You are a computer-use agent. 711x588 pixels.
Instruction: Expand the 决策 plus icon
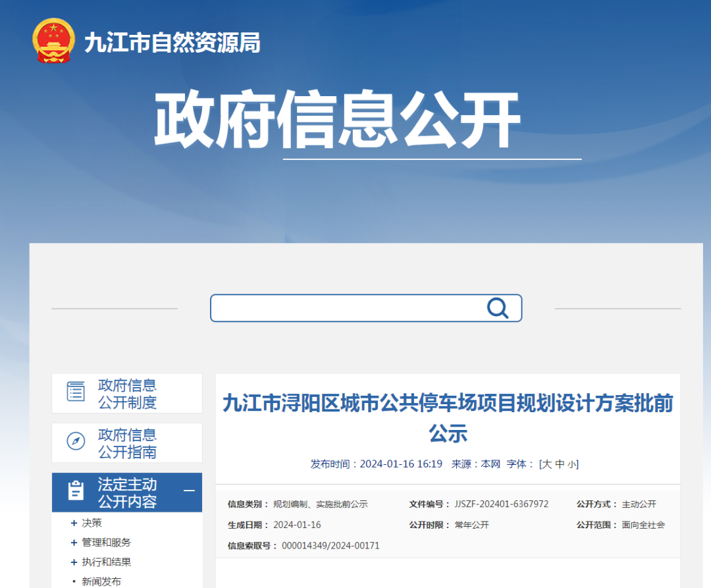click(74, 523)
